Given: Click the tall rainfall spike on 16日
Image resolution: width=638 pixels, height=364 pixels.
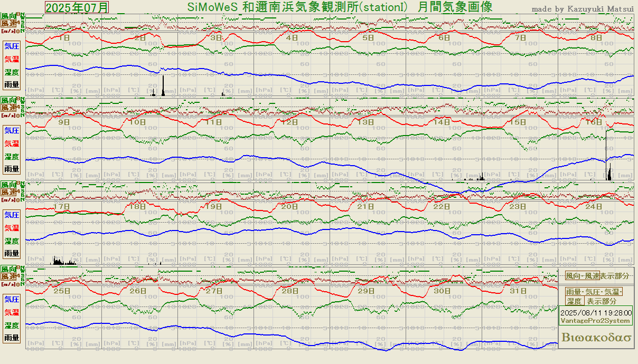Looking at the screenshot, I should 609,171.
